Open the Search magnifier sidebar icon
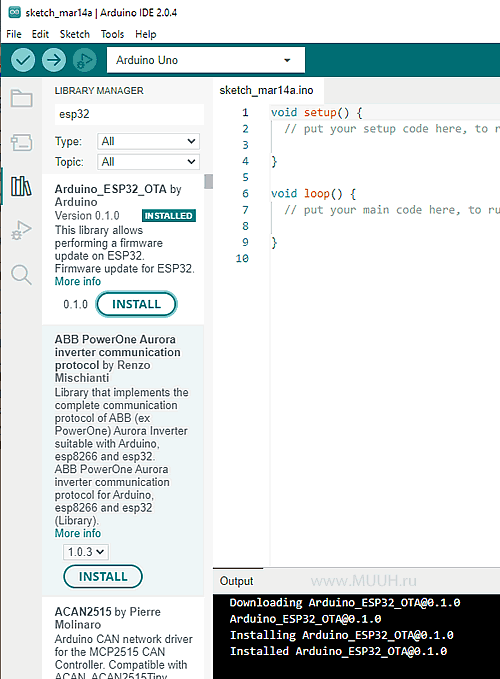This screenshot has height=679, width=500. pyautogui.click(x=21, y=275)
